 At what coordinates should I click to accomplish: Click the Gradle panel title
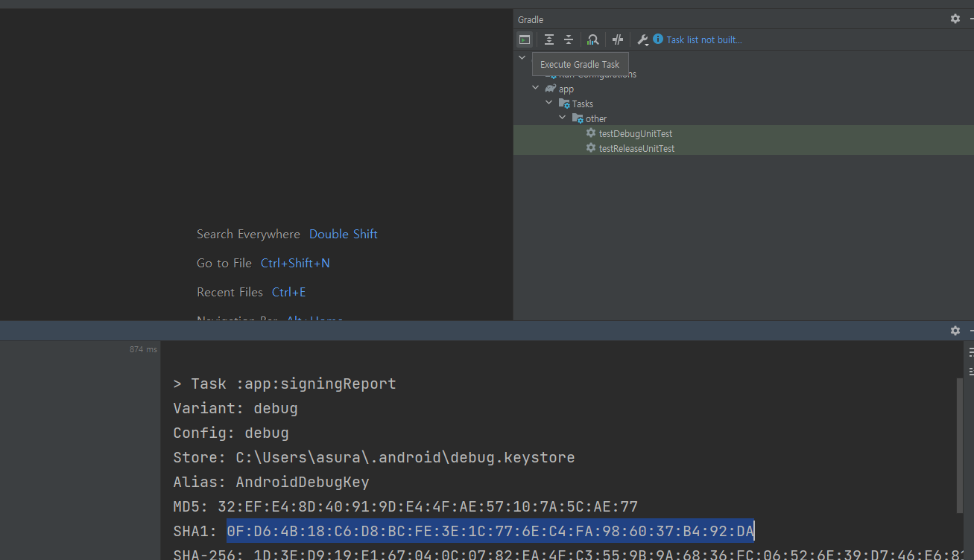(531, 19)
